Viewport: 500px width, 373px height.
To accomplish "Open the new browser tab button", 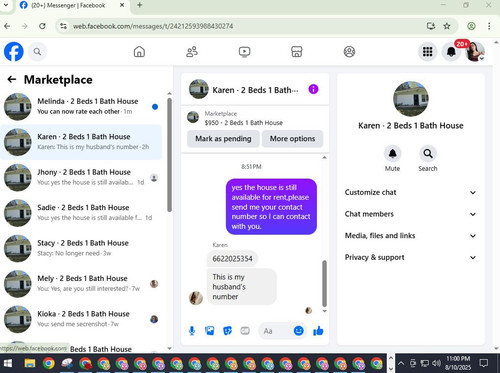I will coord(140,5).
